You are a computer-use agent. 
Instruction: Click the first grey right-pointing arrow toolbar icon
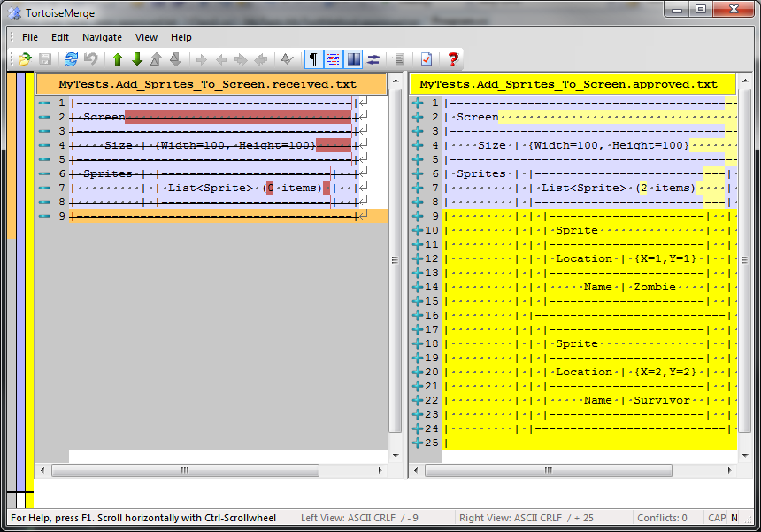click(x=202, y=59)
